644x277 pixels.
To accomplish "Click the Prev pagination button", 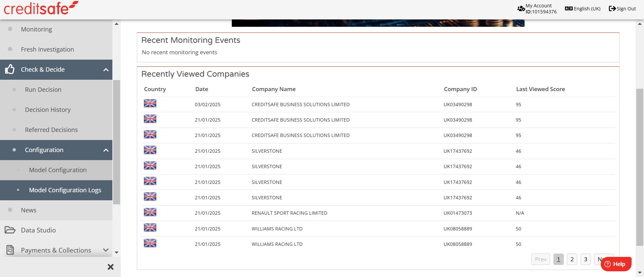I will click(541, 259).
